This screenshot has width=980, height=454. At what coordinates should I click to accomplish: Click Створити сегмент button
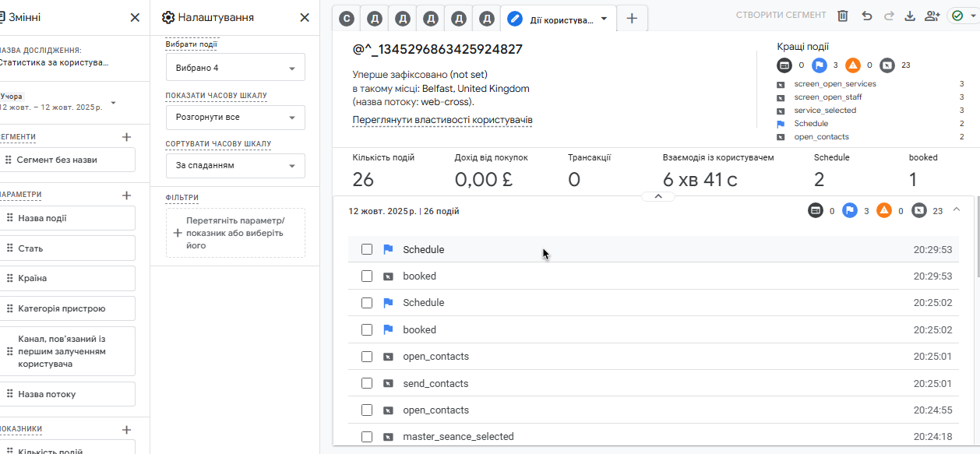[781, 16]
